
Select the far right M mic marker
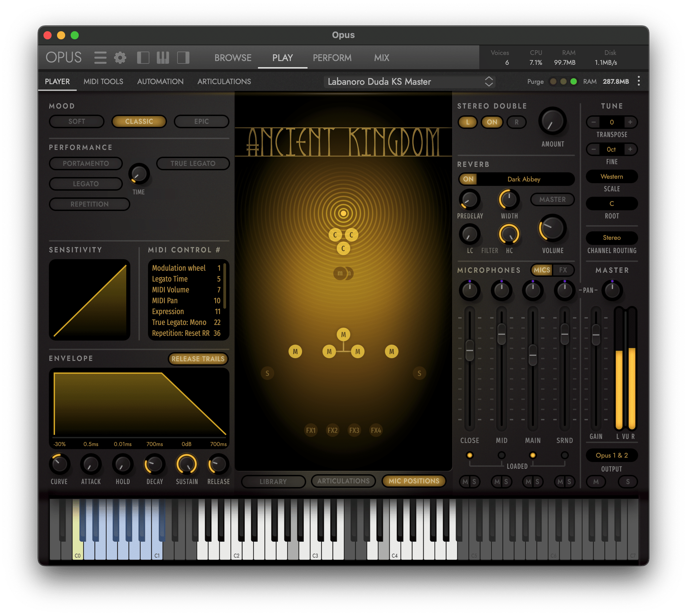[392, 351]
